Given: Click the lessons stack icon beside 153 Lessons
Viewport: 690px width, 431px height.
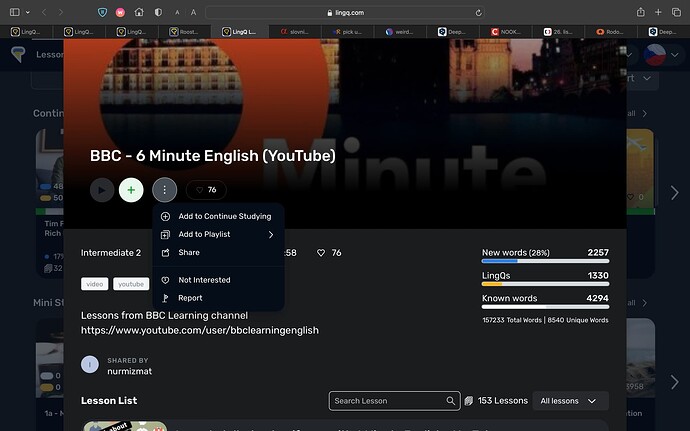Looking at the screenshot, I should tap(469, 401).
